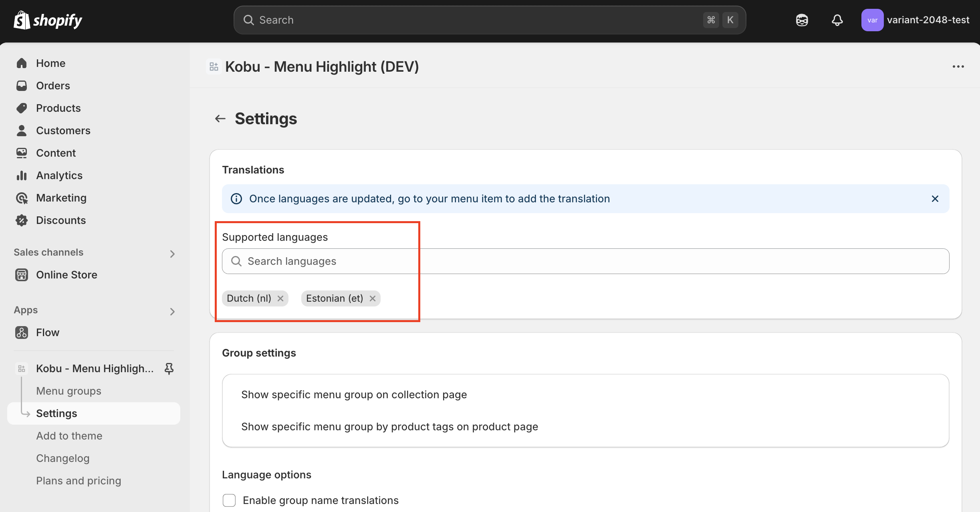
Task: Select 'Show specific menu group on collection page'
Action: [x=354, y=394]
